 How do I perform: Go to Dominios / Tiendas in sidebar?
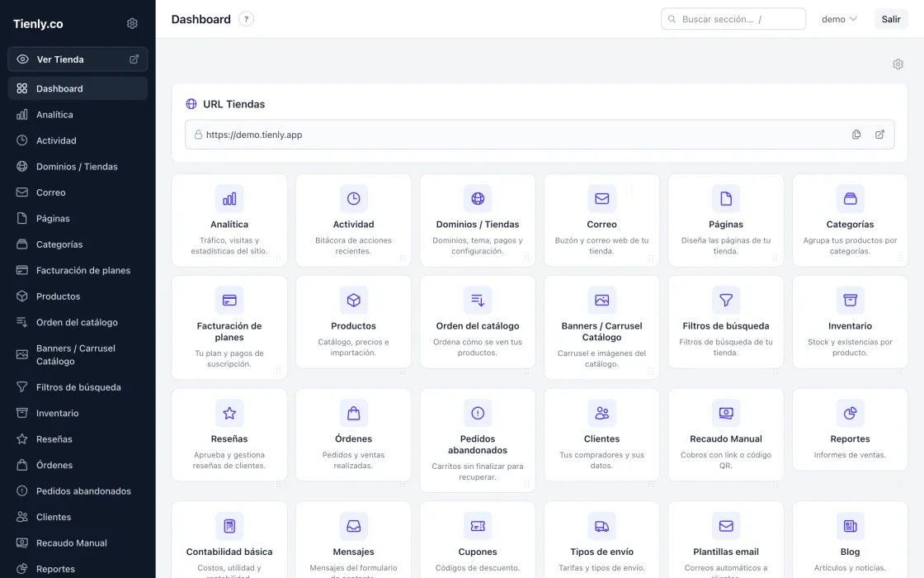click(x=78, y=166)
